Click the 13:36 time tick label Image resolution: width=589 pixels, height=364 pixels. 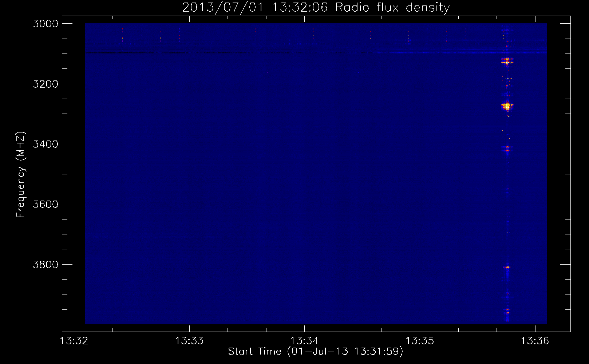[x=535, y=341]
